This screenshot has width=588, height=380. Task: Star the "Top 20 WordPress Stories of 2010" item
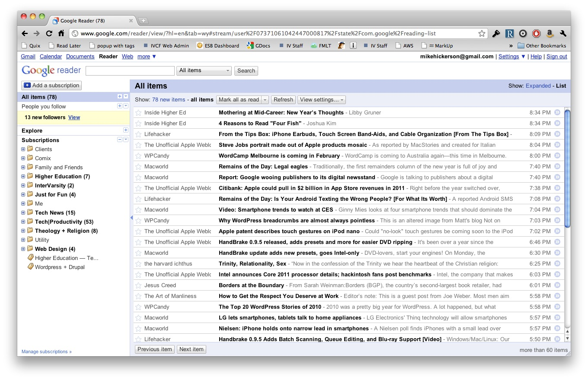(x=138, y=307)
